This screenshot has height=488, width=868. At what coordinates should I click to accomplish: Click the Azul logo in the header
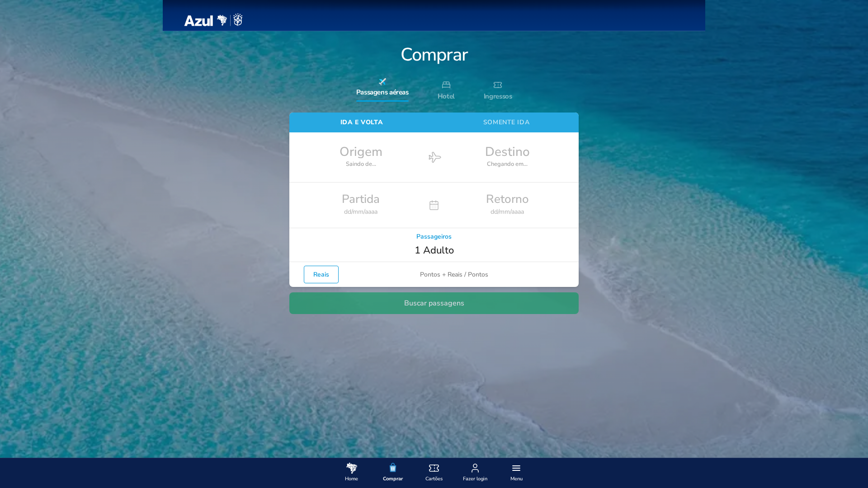(x=213, y=20)
